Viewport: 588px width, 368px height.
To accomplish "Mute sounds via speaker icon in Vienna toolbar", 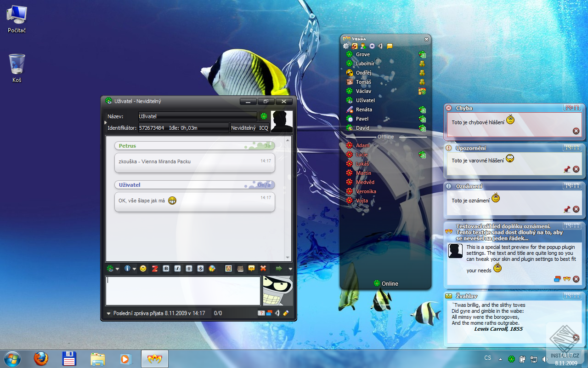I will [380, 46].
